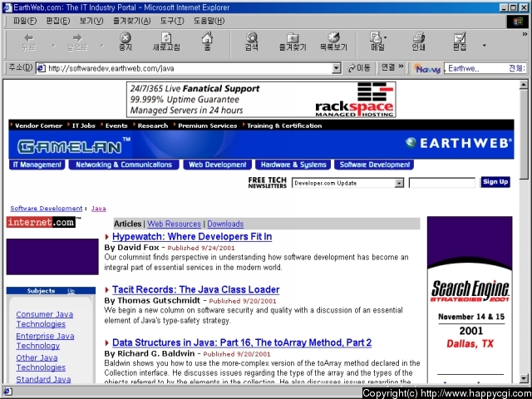
Task: Click the Go (이동) button
Action: pyautogui.click(x=359, y=68)
